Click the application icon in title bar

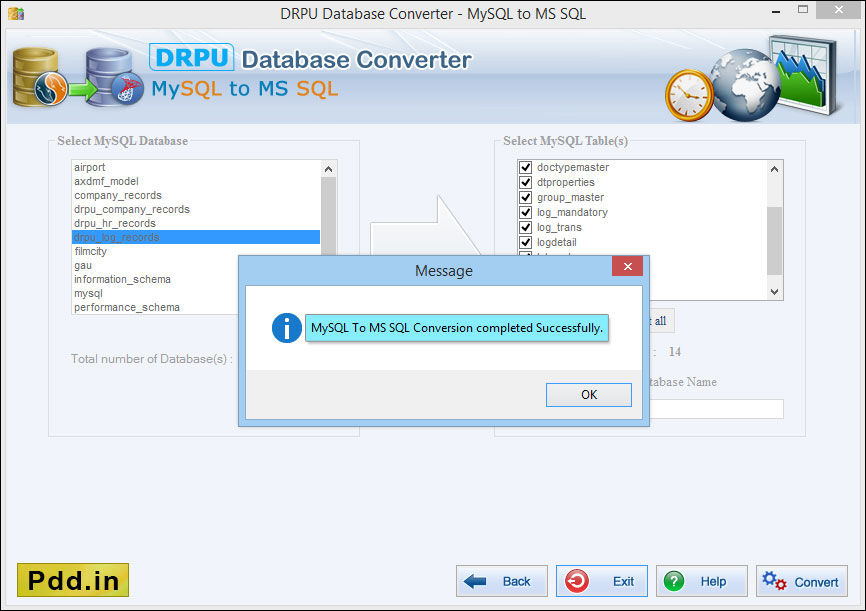(16, 13)
